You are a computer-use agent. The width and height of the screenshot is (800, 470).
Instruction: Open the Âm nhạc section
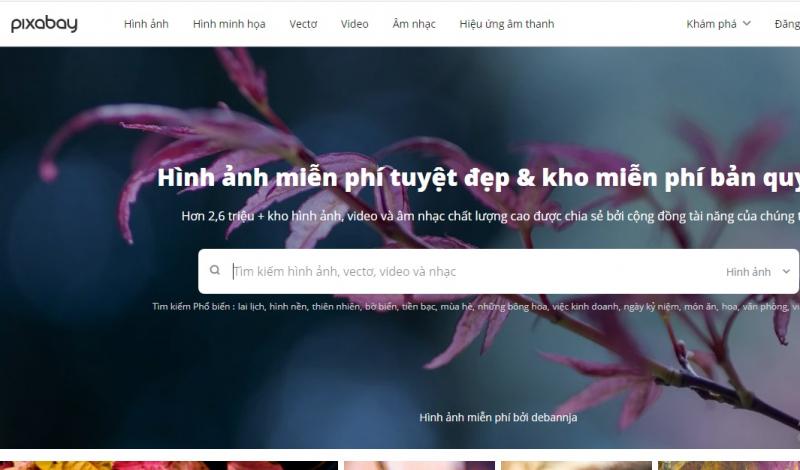[x=414, y=24]
